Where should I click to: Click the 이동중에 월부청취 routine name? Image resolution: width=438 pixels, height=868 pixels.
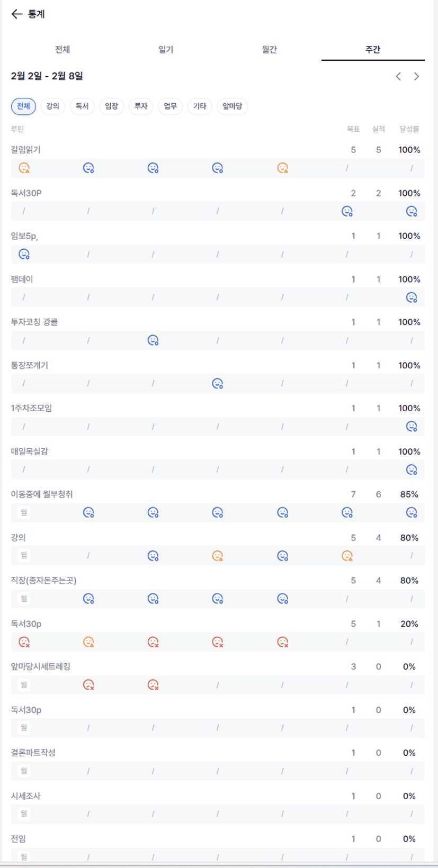point(42,494)
